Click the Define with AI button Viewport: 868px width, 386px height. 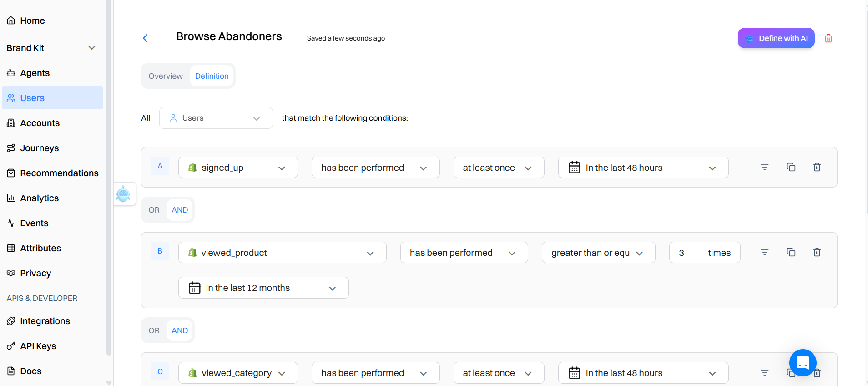tap(776, 38)
